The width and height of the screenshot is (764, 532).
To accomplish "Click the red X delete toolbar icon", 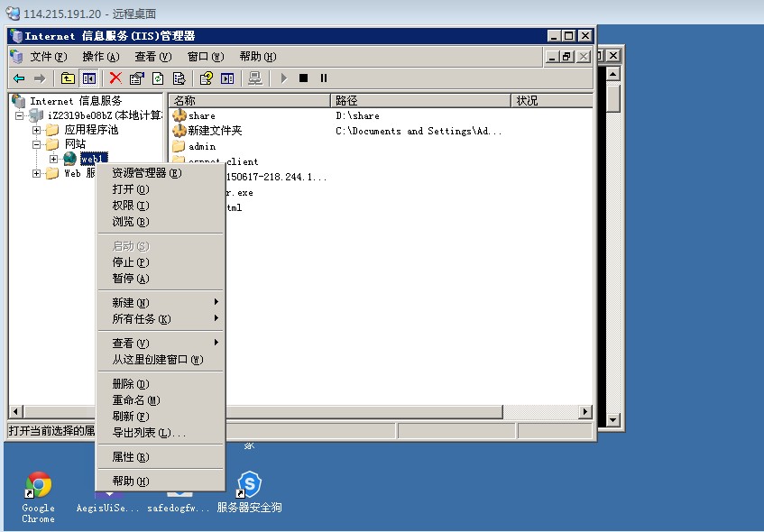I will coord(115,78).
